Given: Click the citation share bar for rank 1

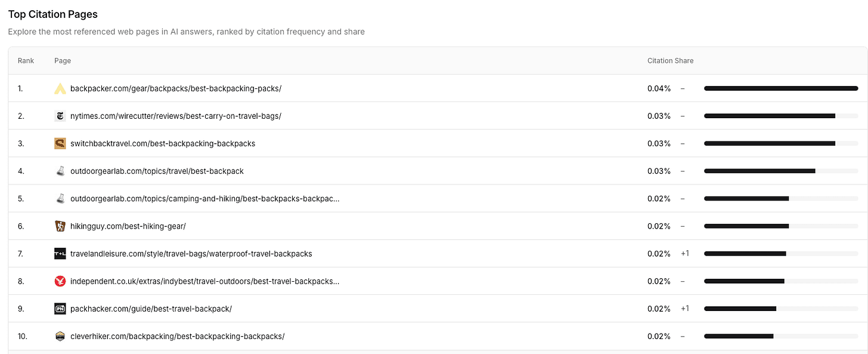Looking at the screenshot, I should click(781, 88).
